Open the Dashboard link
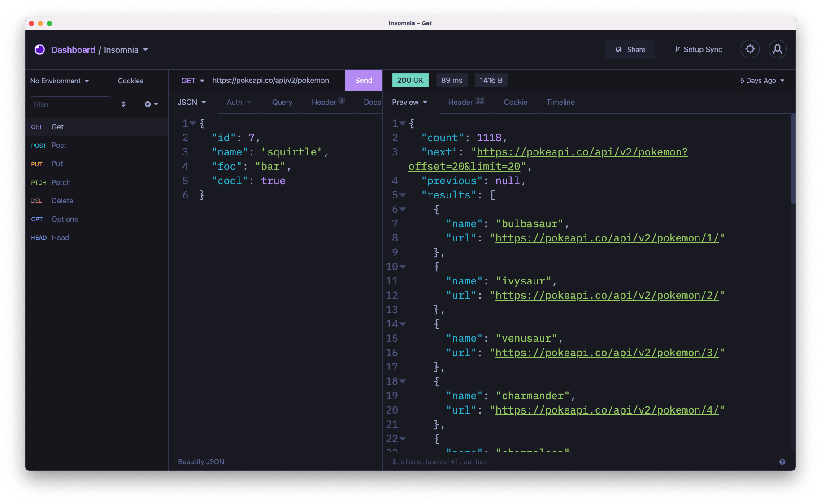This screenshot has height=504, width=821. pos(73,50)
